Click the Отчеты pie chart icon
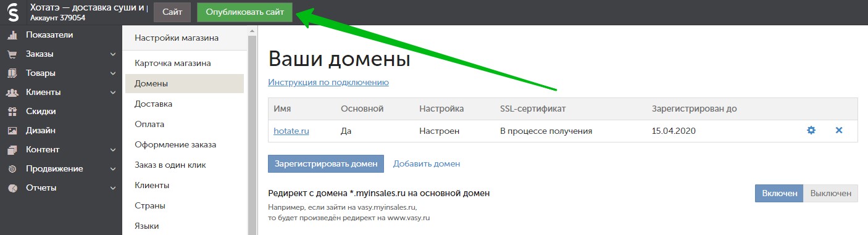 12,188
